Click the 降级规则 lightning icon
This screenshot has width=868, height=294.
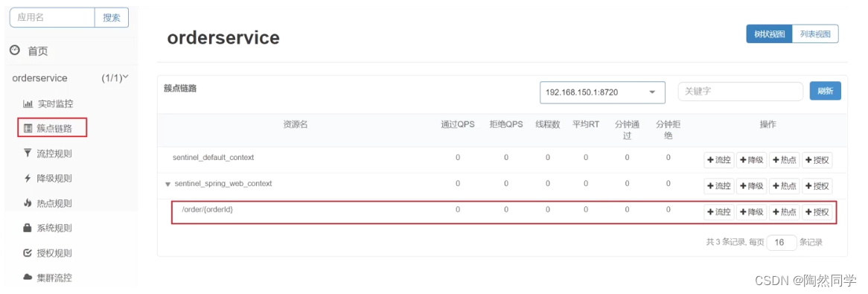pyautogui.click(x=28, y=179)
